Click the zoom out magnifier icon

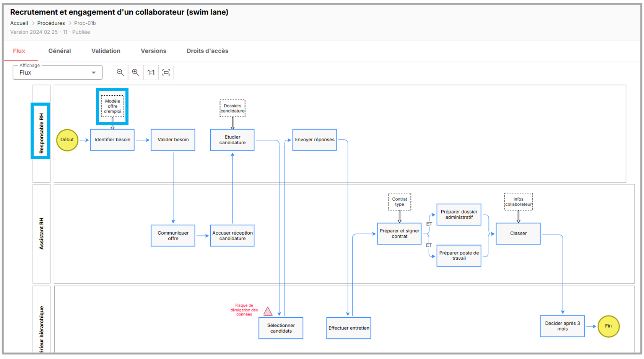tap(120, 72)
